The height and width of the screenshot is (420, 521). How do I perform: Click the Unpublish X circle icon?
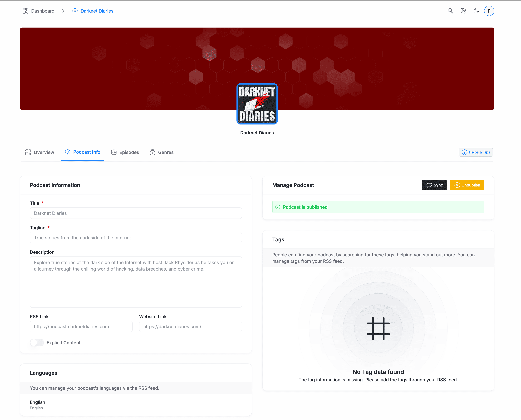click(457, 185)
